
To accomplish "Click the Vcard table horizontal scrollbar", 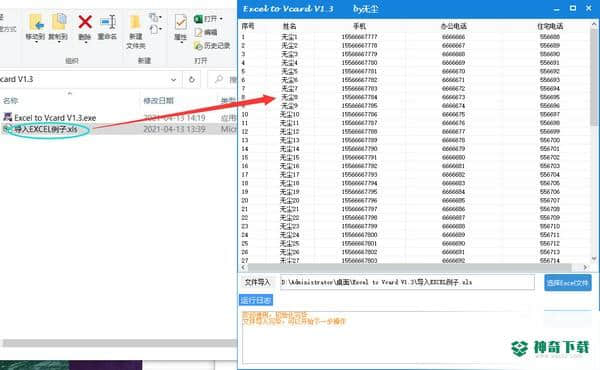I will click(409, 267).
